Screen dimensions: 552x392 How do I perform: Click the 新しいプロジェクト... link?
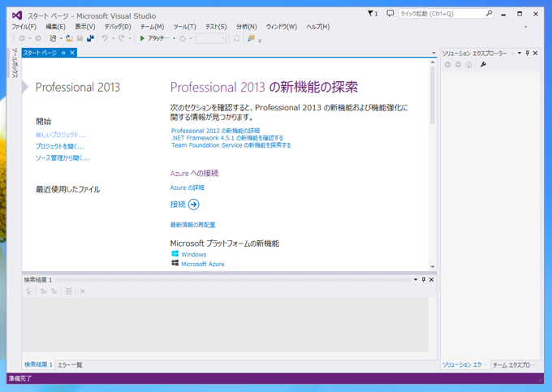(61, 135)
